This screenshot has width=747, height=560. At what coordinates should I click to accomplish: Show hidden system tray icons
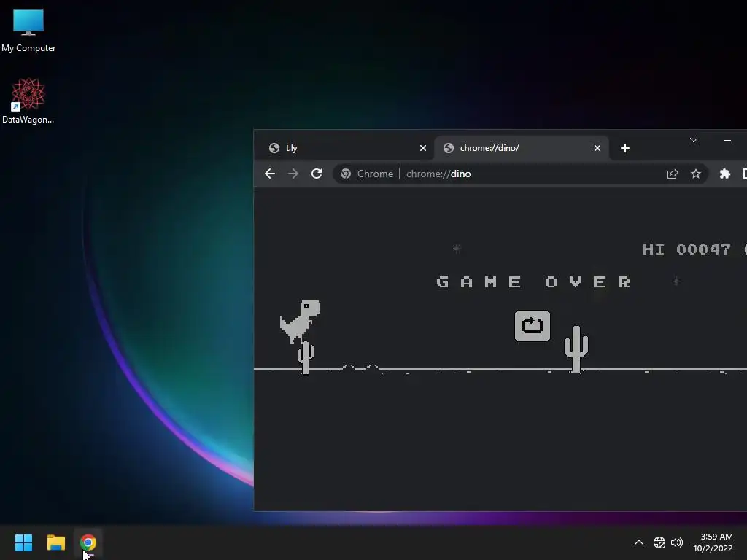click(639, 542)
